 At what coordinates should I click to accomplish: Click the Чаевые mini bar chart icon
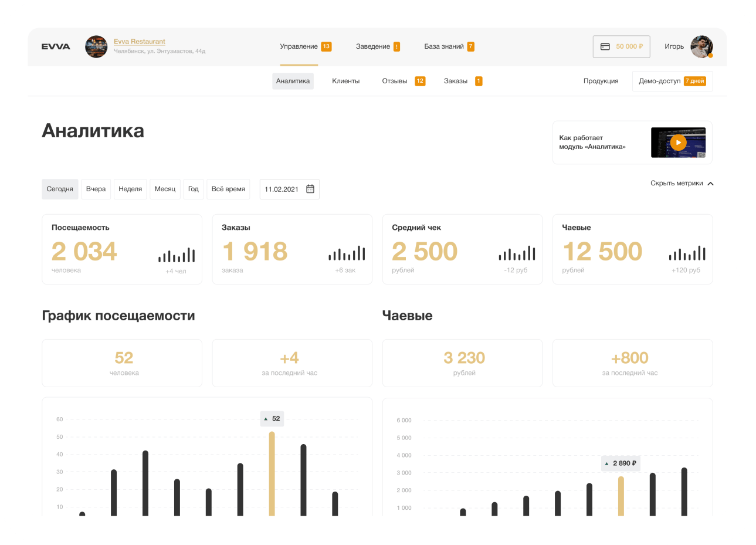pyautogui.click(x=687, y=253)
